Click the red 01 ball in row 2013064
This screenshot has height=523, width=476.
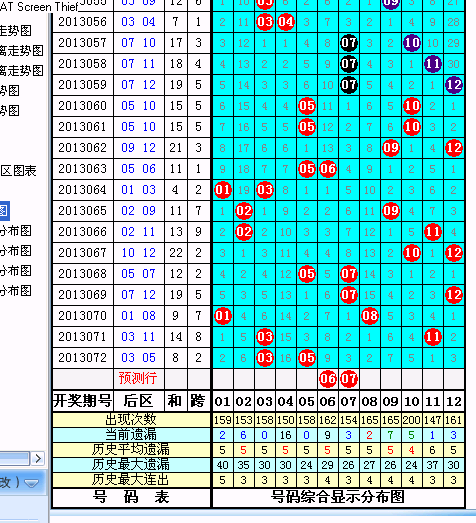click(223, 190)
